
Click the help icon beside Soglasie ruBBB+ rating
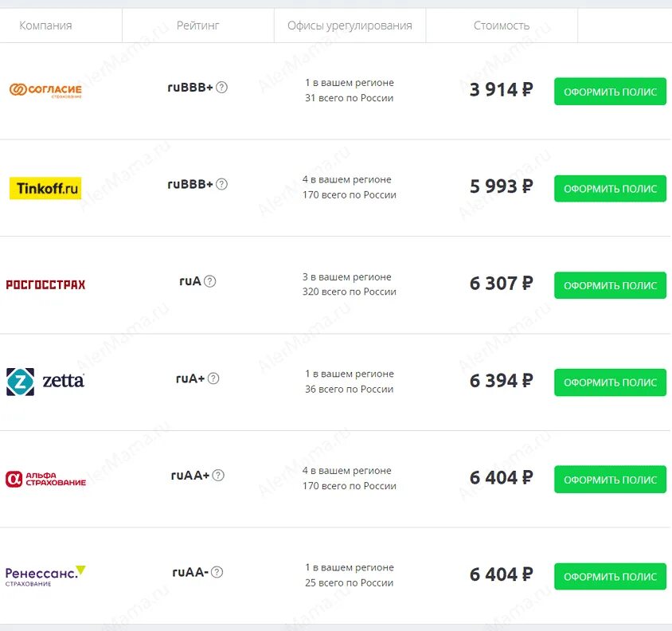[221, 88]
